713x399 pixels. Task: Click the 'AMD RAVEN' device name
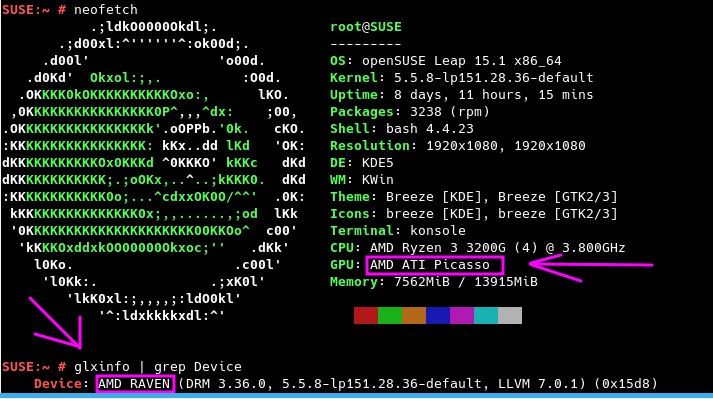tap(134, 384)
